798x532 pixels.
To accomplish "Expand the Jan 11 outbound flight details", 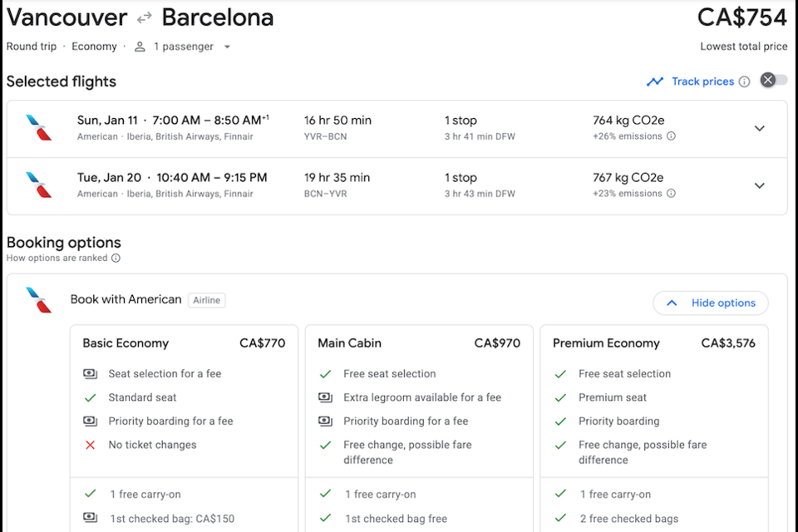I will [x=759, y=128].
